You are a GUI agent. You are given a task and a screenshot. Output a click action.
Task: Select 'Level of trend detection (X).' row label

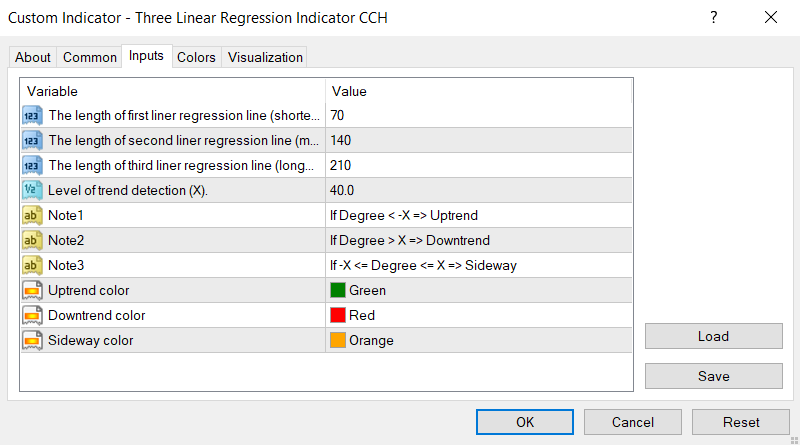click(x=128, y=190)
